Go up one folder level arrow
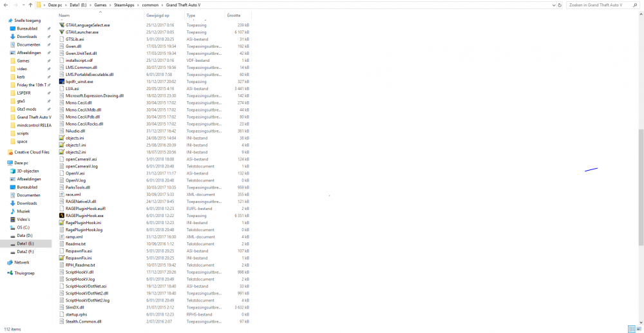The width and height of the screenshot is (644, 333). click(x=30, y=5)
